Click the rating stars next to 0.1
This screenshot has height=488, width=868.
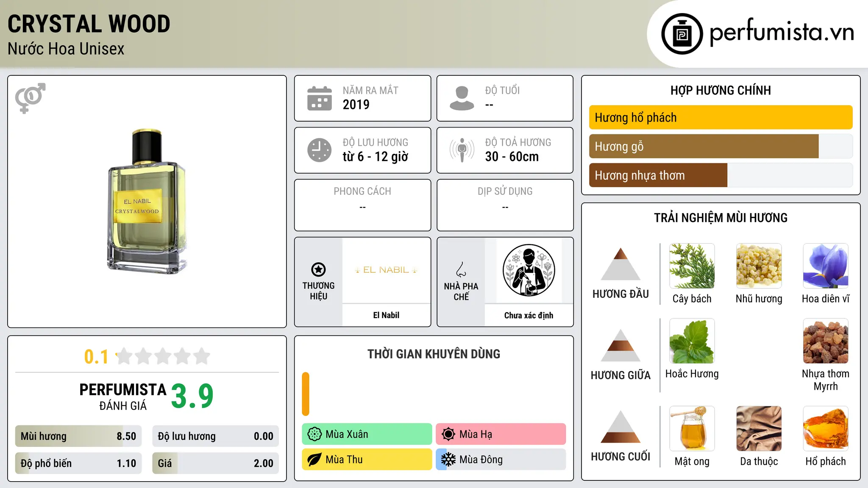tap(163, 356)
